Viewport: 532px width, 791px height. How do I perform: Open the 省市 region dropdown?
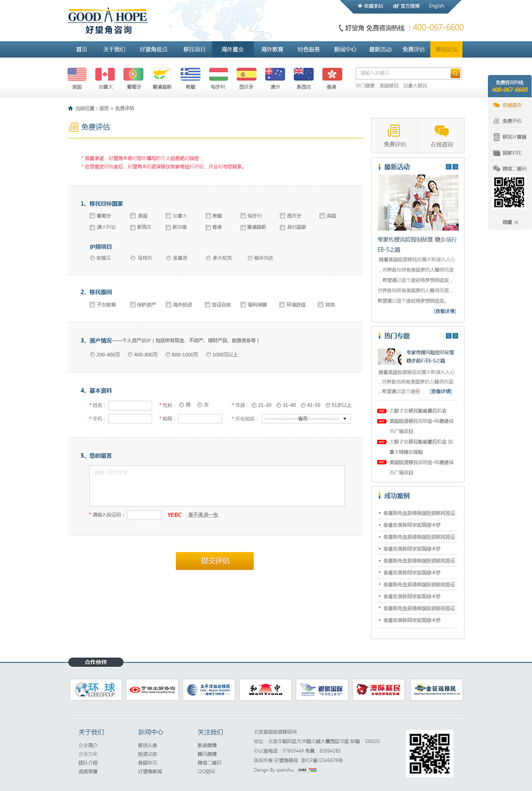[x=306, y=419]
